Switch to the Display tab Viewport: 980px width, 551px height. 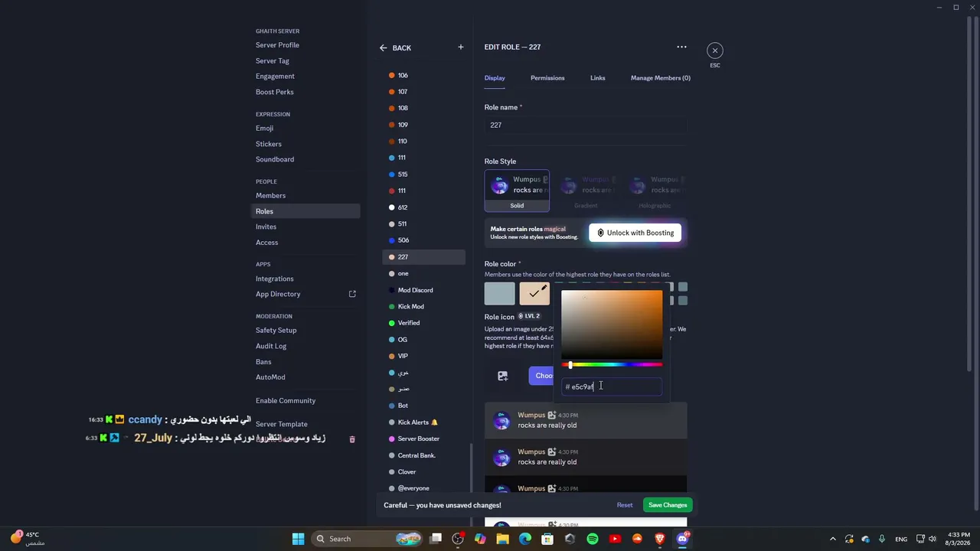pyautogui.click(x=495, y=78)
